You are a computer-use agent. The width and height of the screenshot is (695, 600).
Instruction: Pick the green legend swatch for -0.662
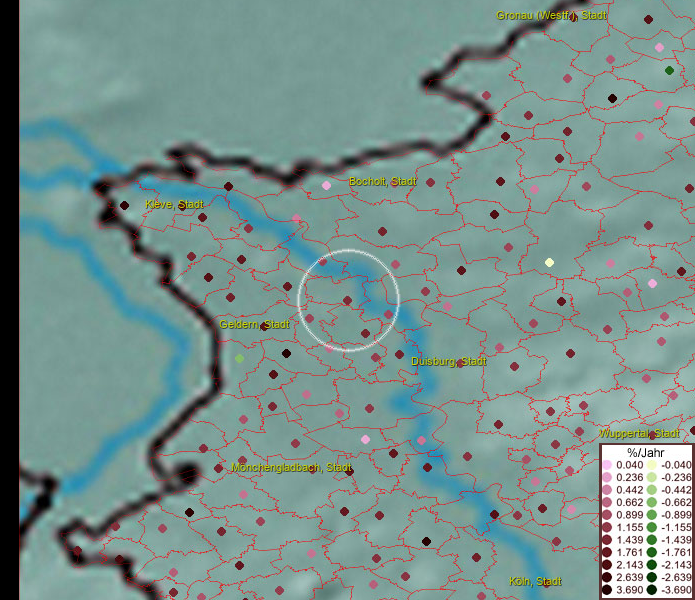pyautogui.click(x=652, y=503)
